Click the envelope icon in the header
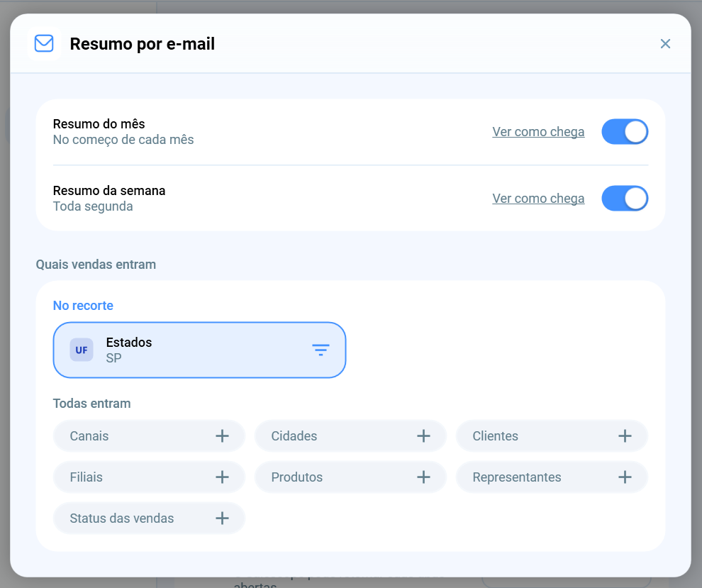702x588 pixels. 44,43
